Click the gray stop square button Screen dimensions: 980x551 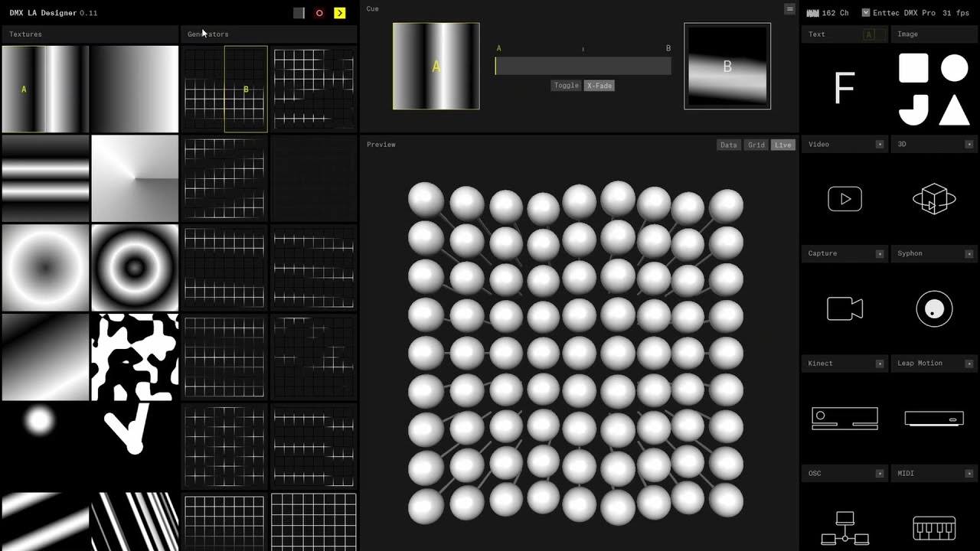(x=299, y=13)
